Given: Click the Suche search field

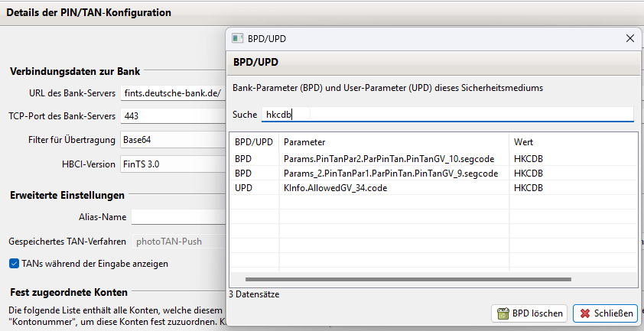Looking at the screenshot, I should click(447, 114).
